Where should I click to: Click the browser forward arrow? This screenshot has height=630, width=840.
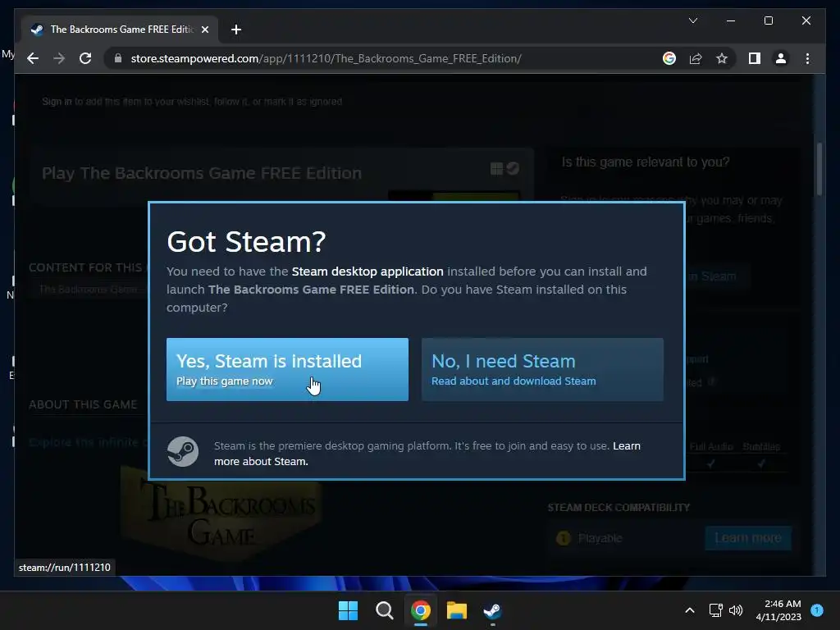click(x=59, y=58)
